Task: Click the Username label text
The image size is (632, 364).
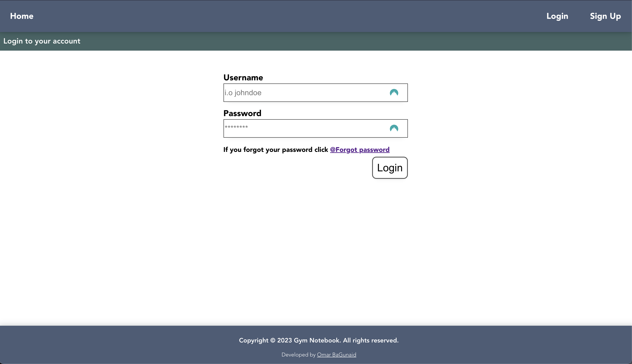Action: [243, 77]
